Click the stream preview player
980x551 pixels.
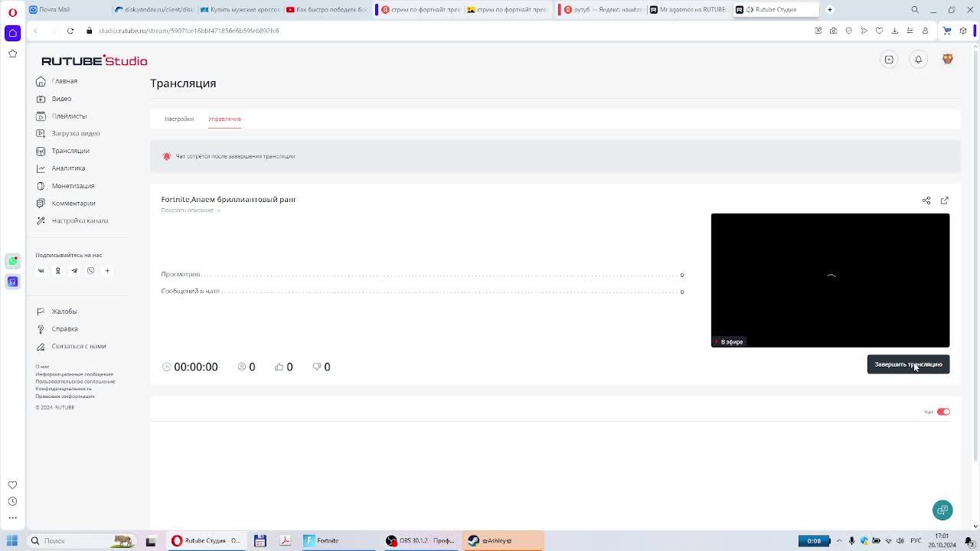point(830,280)
